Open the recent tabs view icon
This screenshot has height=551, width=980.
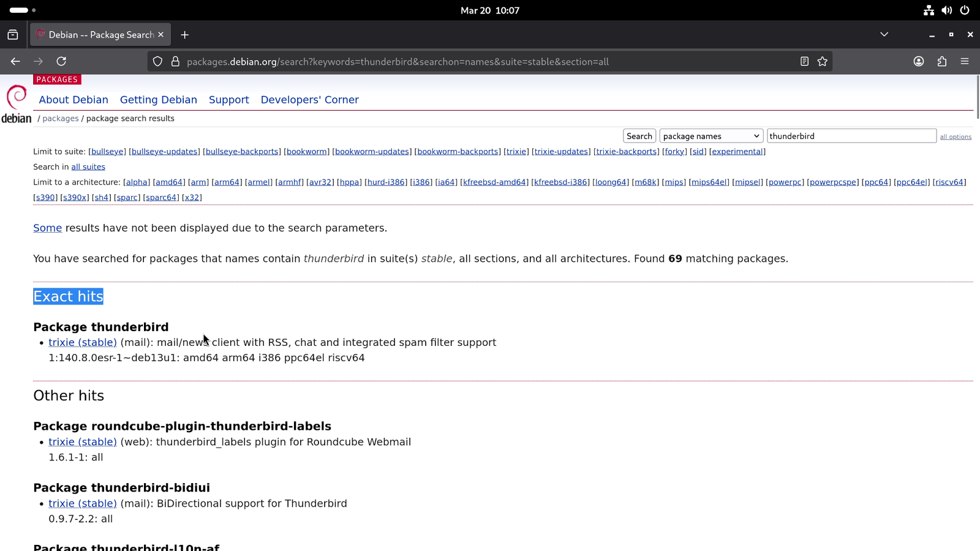[13, 35]
